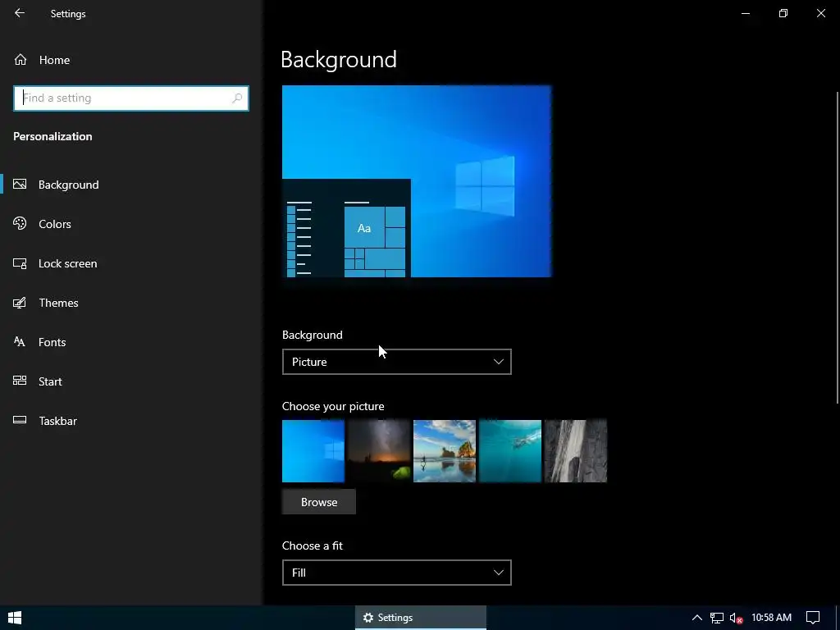840x630 pixels.
Task: Click the Settings window title text
Action: pos(68,14)
